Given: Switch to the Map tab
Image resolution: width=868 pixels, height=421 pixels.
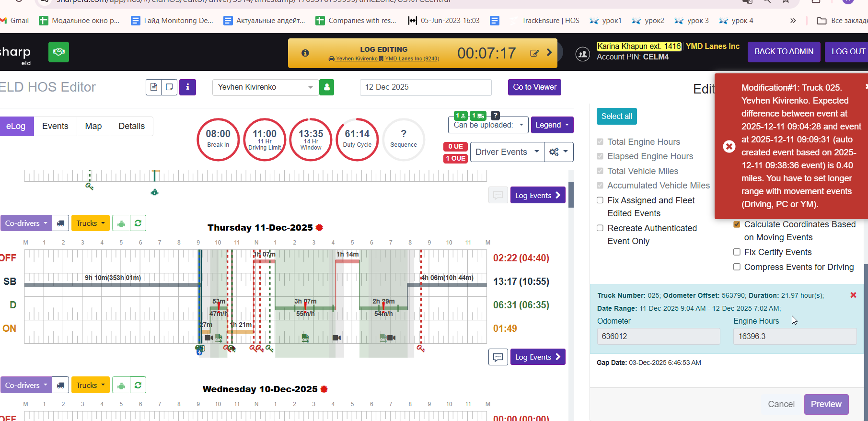Looking at the screenshot, I should [x=93, y=126].
